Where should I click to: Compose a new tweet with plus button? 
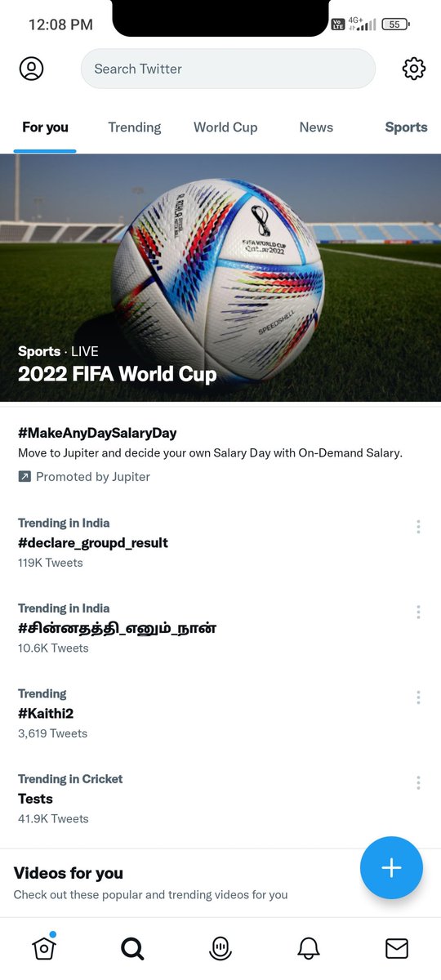click(391, 867)
